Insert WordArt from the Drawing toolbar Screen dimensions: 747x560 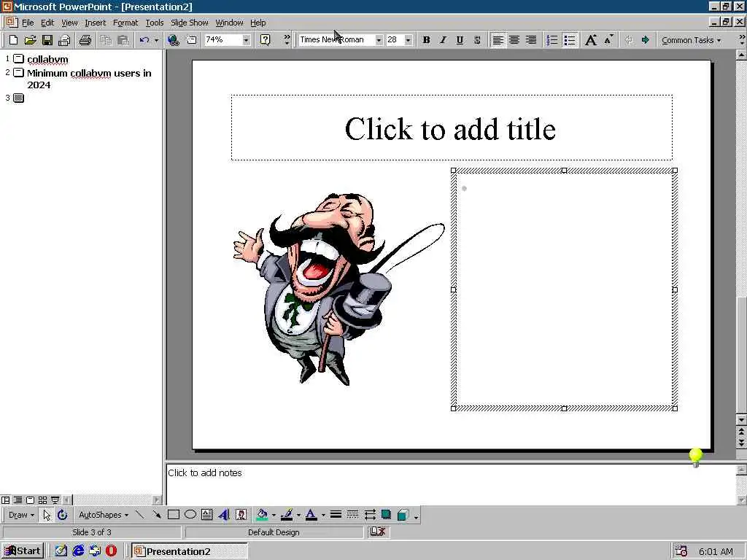[224, 515]
